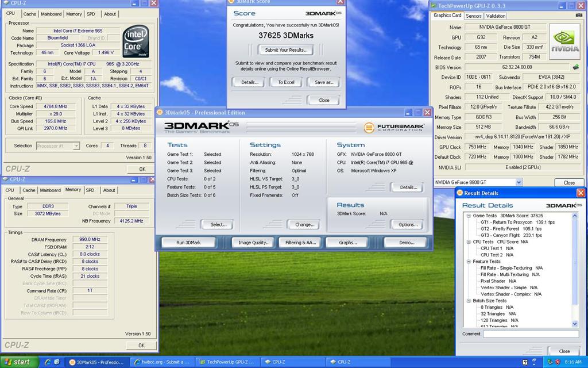
Task: Click the GPU-Z title bar app icon
Action: click(434, 6)
